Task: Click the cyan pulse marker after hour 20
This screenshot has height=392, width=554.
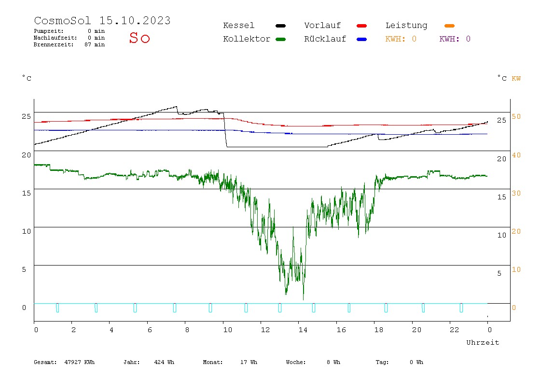Action: click(x=423, y=308)
